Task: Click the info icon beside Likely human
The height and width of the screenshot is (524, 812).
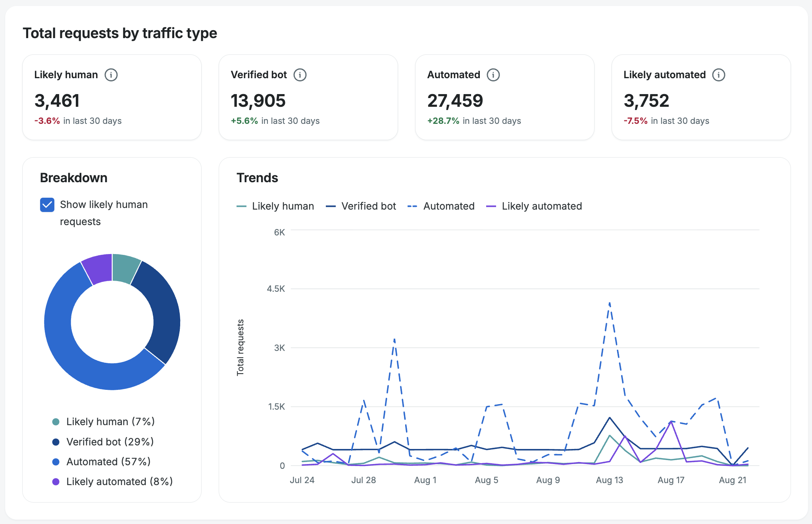Action: (111, 75)
